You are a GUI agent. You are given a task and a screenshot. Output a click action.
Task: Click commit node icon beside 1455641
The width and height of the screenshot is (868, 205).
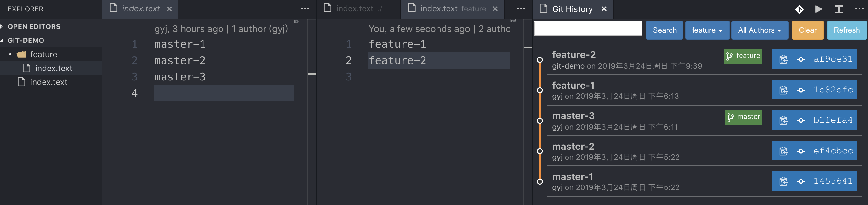[801, 181]
